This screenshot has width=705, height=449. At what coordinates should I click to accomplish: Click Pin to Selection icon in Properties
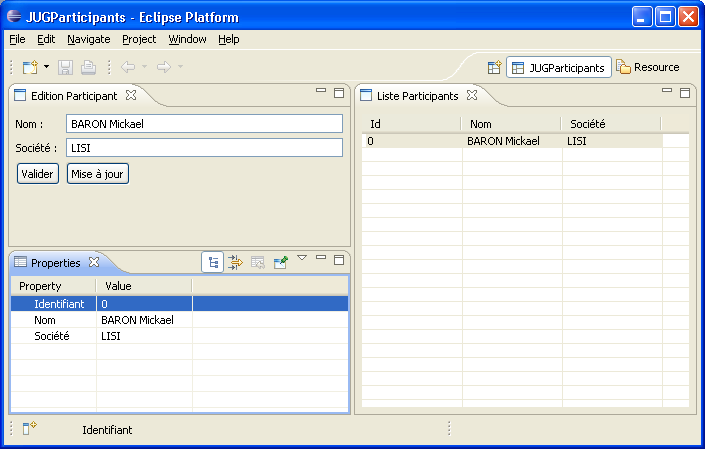pyautogui.click(x=281, y=262)
